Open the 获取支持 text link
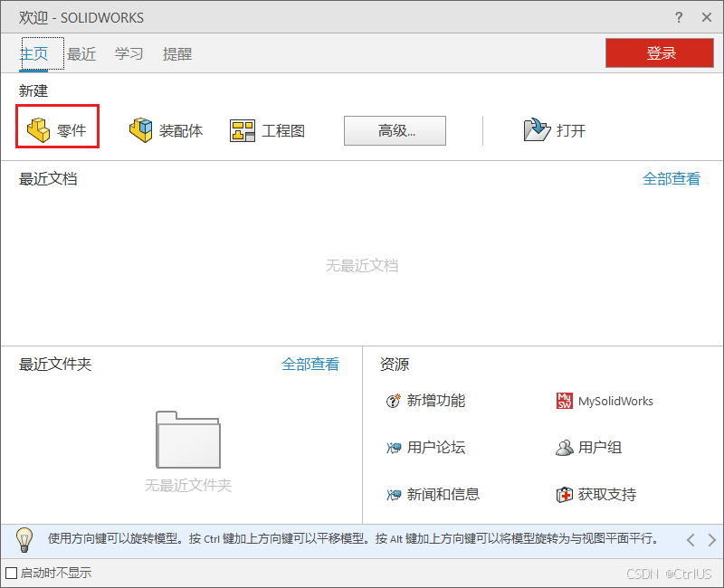Viewport: 724px width, 588px height. [607, 495]
